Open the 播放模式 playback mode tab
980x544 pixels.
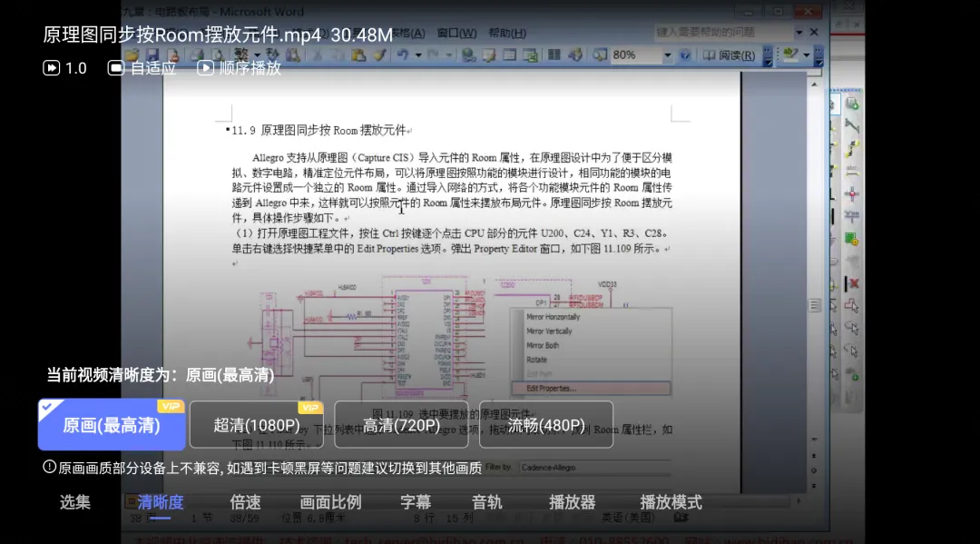(671, 502)
